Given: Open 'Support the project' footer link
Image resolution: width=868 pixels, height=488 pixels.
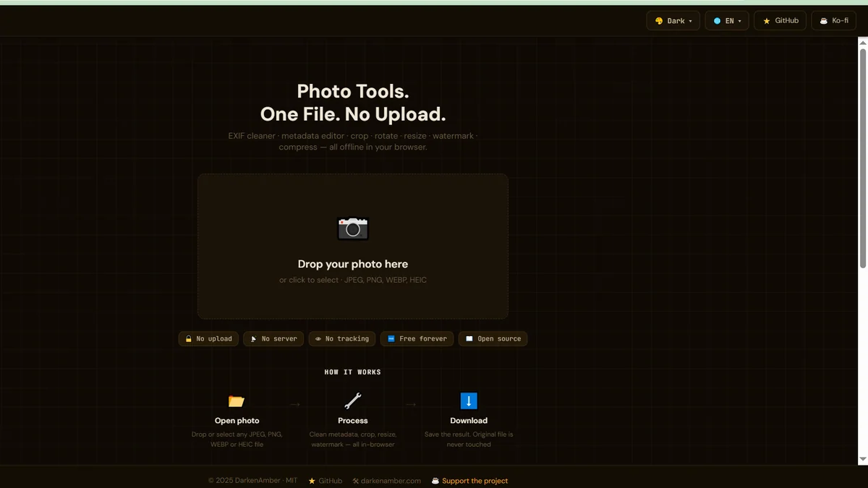Looking at the screenshot, I should pos(470,481).
